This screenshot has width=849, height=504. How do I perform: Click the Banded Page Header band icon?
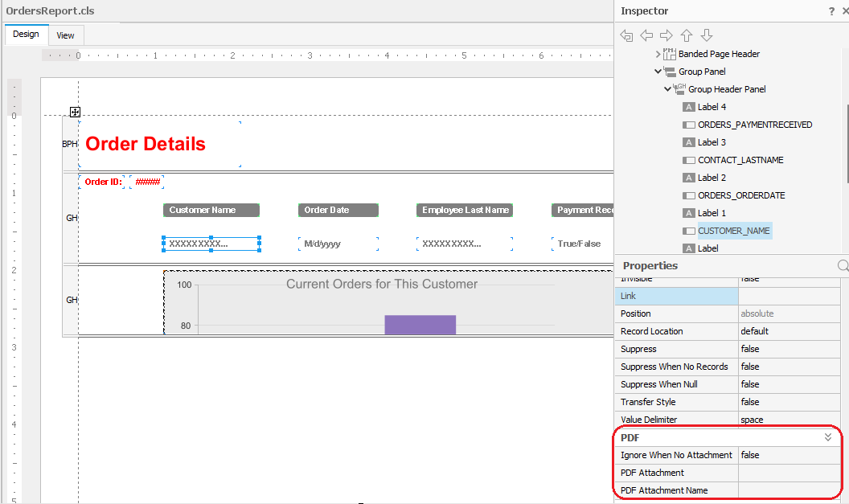click(668, 53)
